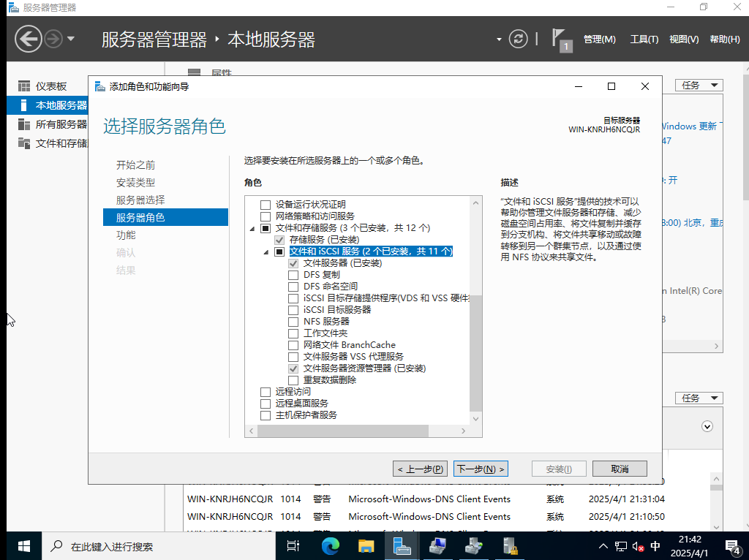
Task: Click taskbar search box
Action: pyautogui.click(x=159, y=546)
